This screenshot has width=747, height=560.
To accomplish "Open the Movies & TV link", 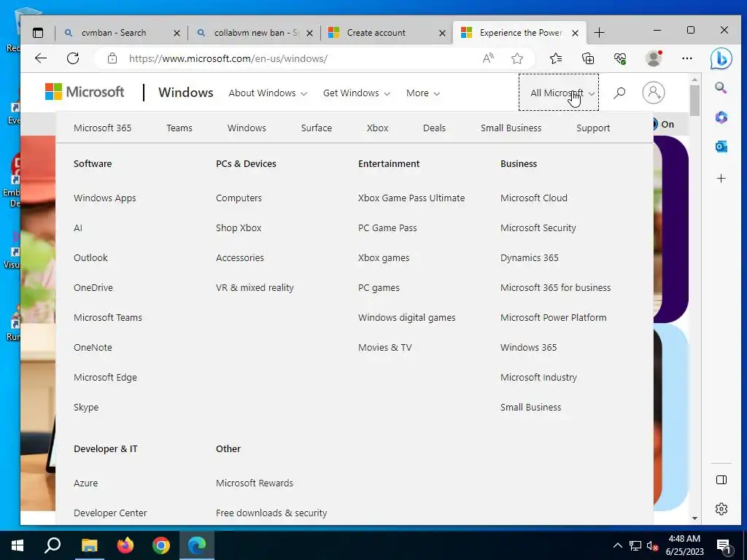I will (385, 348).
